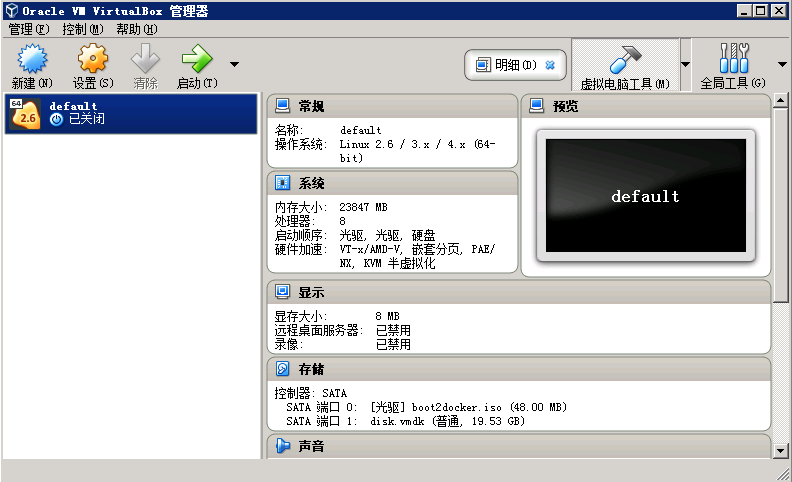Click the boot2docker.iso storage entry
This screenshot has width=792, height=482.
(x=469, y=407)
